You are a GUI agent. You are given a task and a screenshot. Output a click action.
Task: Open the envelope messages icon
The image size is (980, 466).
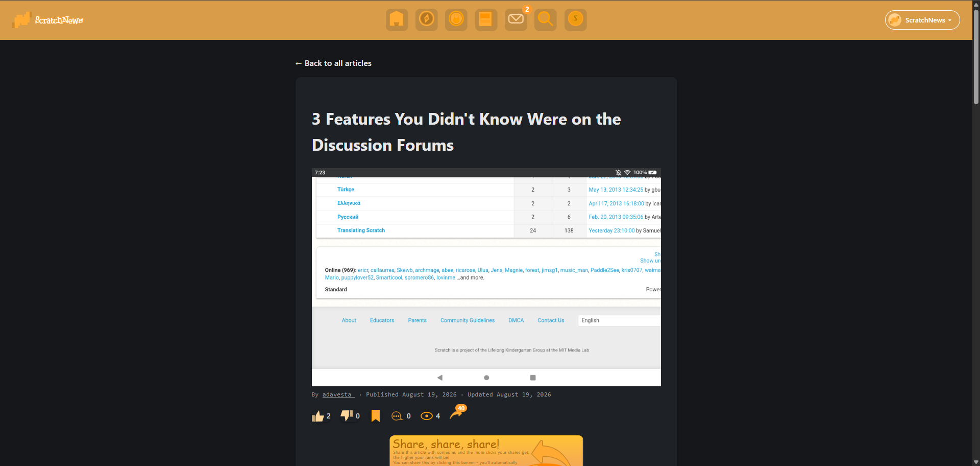click(516, 20)
